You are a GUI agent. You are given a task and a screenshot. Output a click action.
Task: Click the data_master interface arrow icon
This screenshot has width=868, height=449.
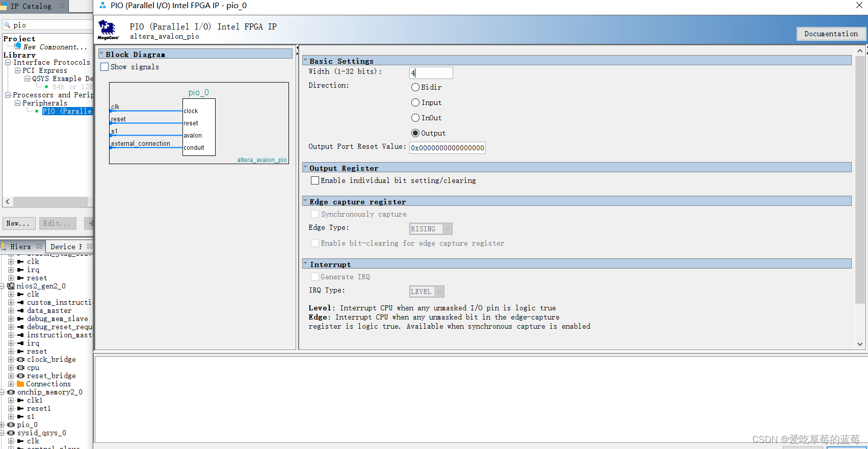click(x=20, y=310)
